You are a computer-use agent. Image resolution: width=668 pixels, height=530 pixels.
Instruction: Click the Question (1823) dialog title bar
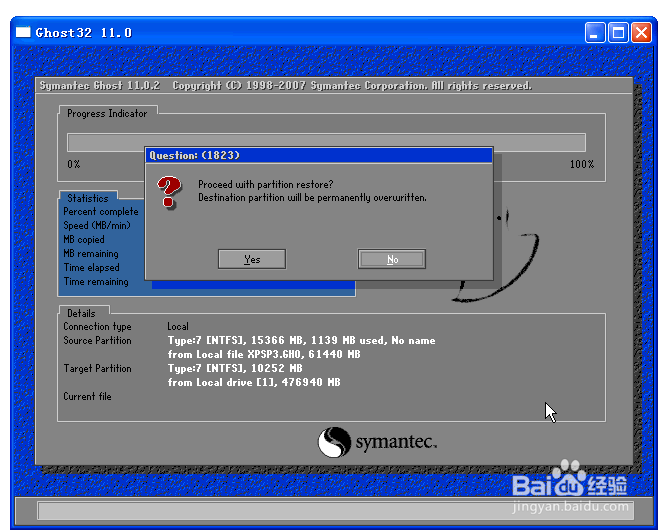pos(319,156)
